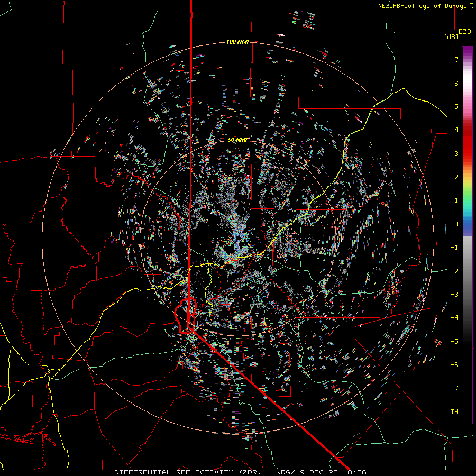476x476 pixels.
Task: Click the 5 dB tick label on the scale
Action: click(456, 106)
